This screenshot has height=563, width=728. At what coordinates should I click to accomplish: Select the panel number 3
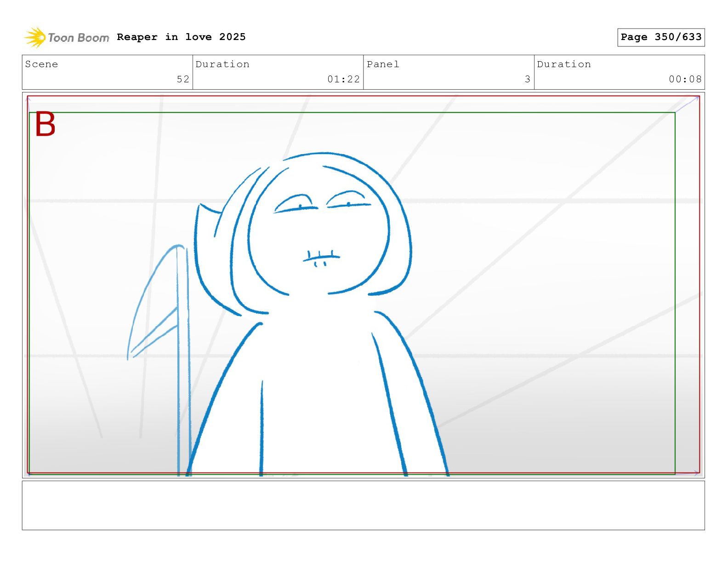tap(528, 79)
